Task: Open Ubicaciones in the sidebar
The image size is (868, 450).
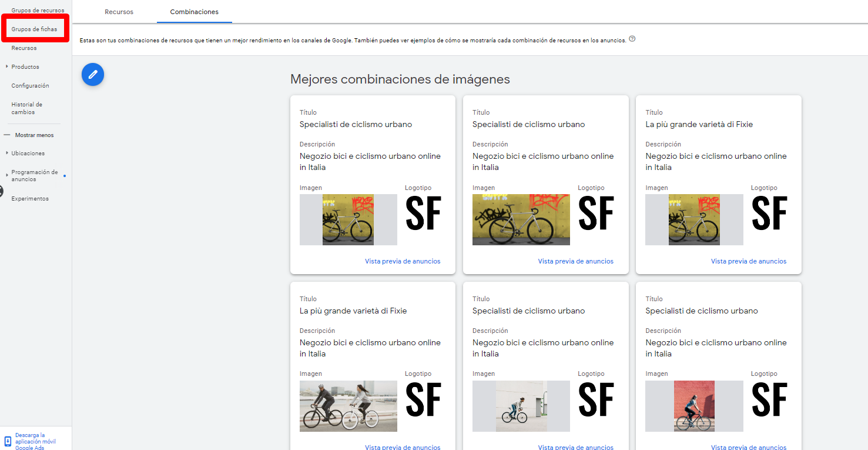Action: 28,154
